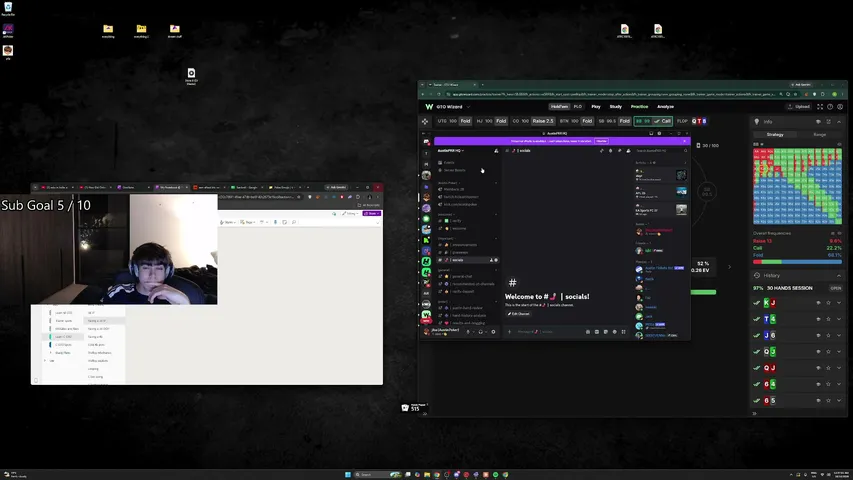The width and height of the screenshot is (853, 480).
Task: Click Discord search field
Action: pyautogui.click(x=662, y=151)
